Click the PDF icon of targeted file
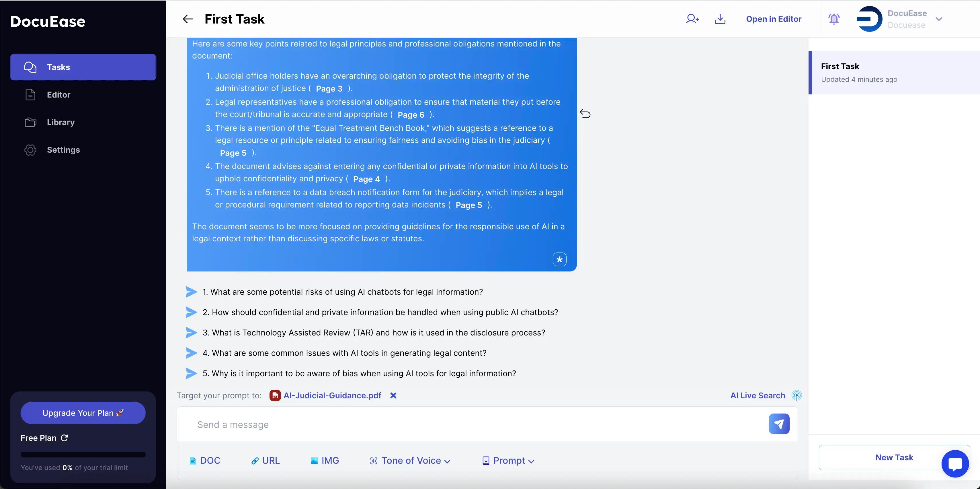Screen dimensions: 980x489 click(275, 395)
